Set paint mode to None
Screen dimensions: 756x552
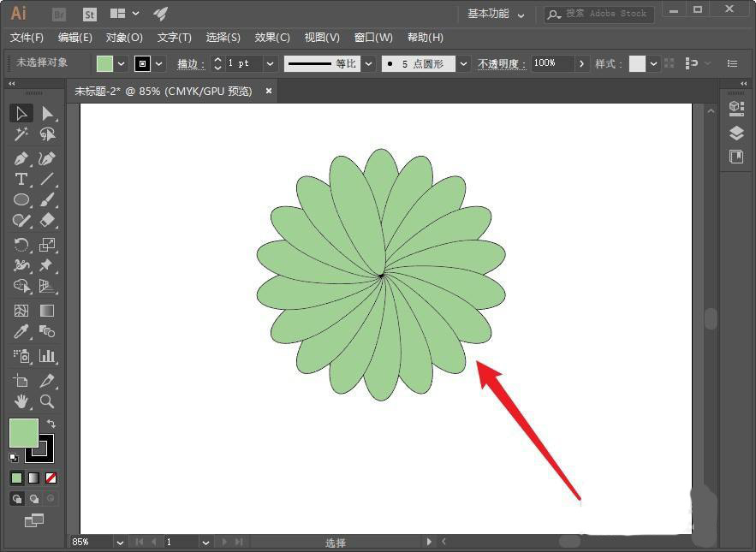point(51,478)
